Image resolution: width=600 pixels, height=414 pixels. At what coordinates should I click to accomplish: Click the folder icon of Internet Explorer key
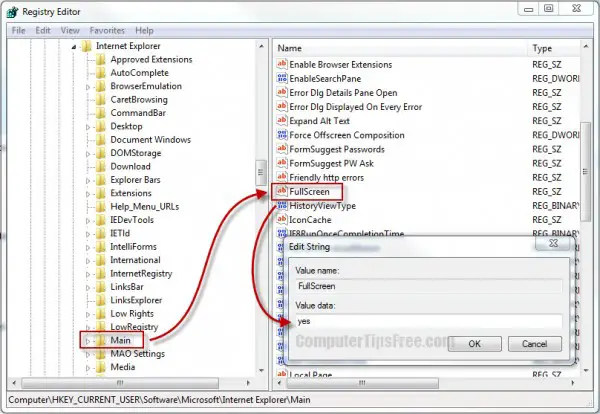click(87, 46)
